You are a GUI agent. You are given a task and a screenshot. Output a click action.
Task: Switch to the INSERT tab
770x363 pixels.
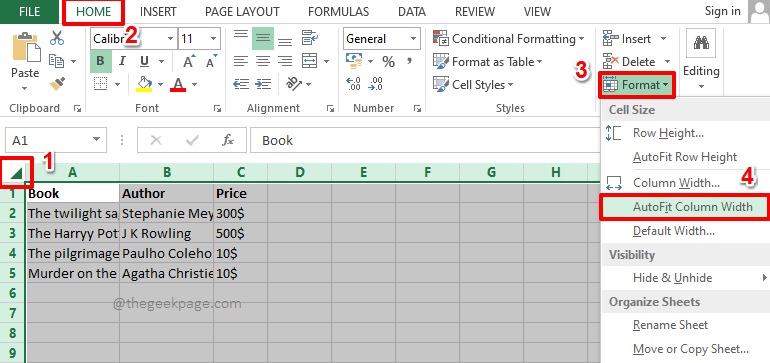click(158, 12)
